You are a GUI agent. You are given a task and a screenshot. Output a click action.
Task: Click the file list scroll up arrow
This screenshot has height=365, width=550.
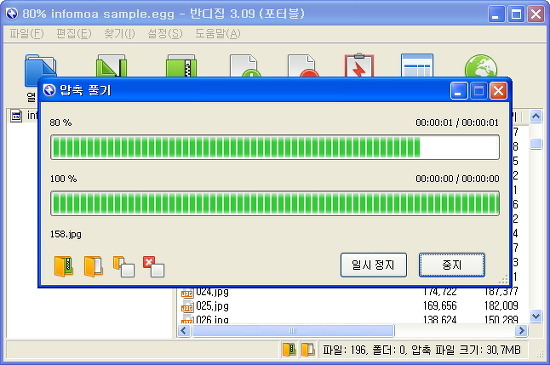[536, 116]
